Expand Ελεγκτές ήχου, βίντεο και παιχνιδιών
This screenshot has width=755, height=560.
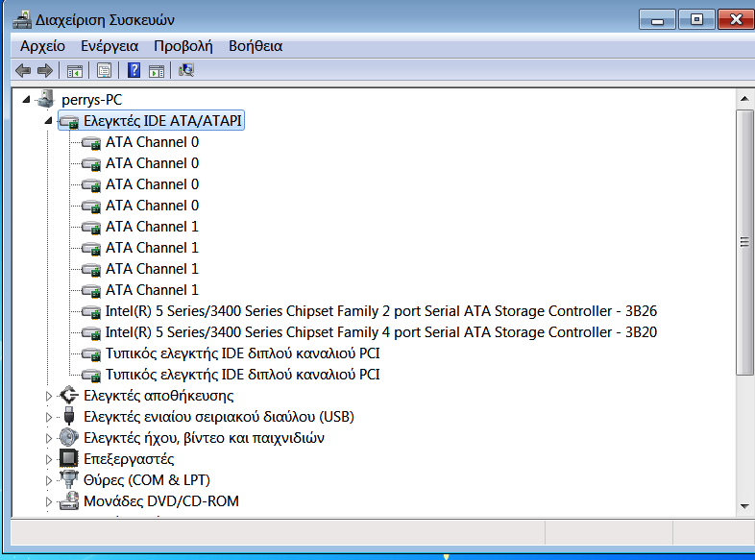point(48,438)
